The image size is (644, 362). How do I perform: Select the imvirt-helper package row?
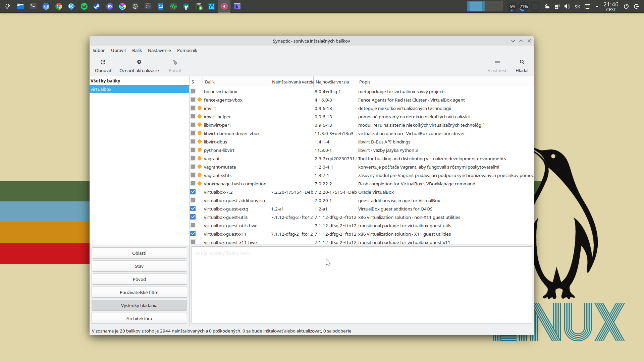[x=362, y=117]
